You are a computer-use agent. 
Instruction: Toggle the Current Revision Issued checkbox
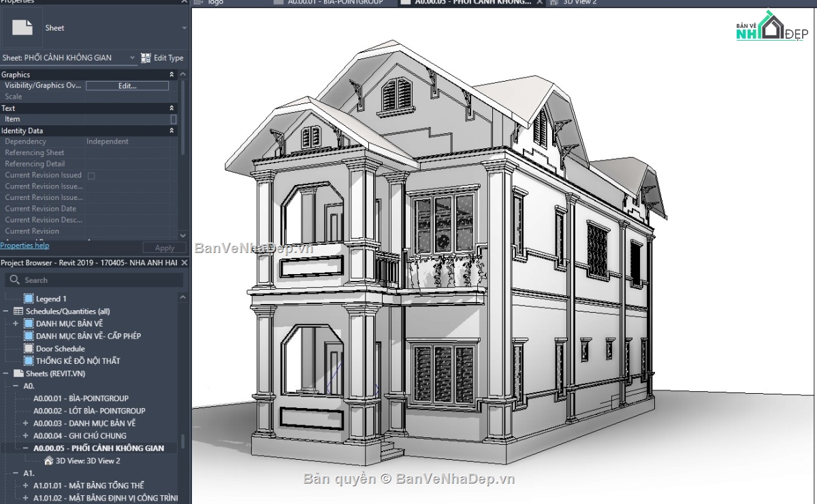[x=91, y=175]
